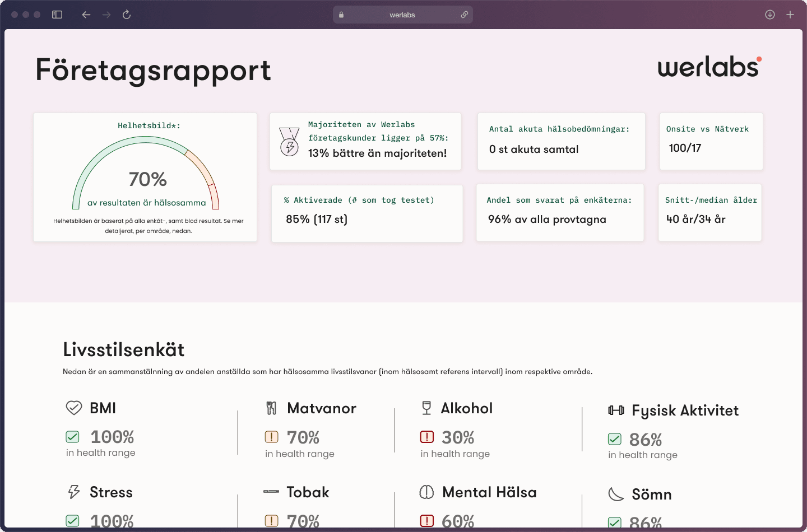Click the Mental Hälsa brain icon
Viewport: 807px width, 532px height.
coord(426,492)
